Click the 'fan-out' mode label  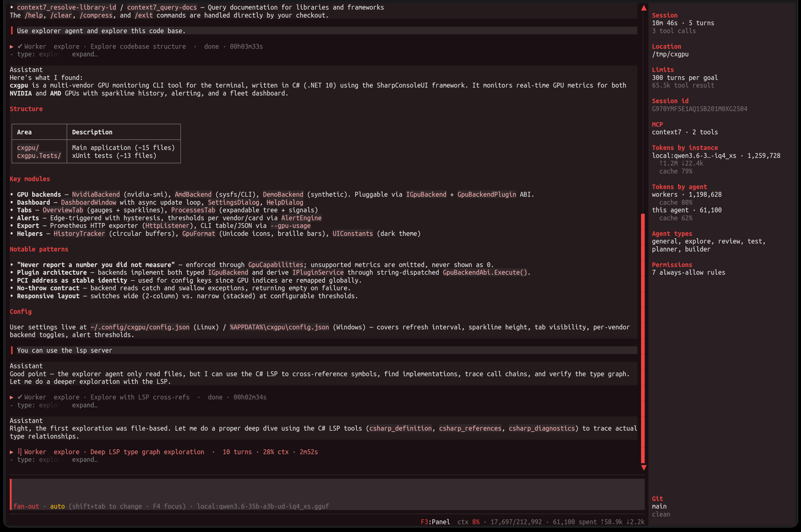pyautogui.click(x=26, y=506)
